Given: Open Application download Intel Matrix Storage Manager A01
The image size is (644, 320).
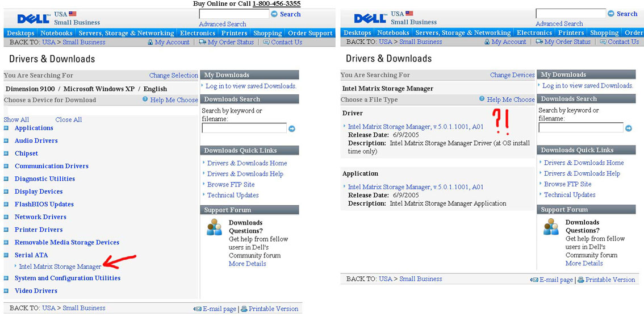Looking at the screenshot, I should [x=416, y=187].
